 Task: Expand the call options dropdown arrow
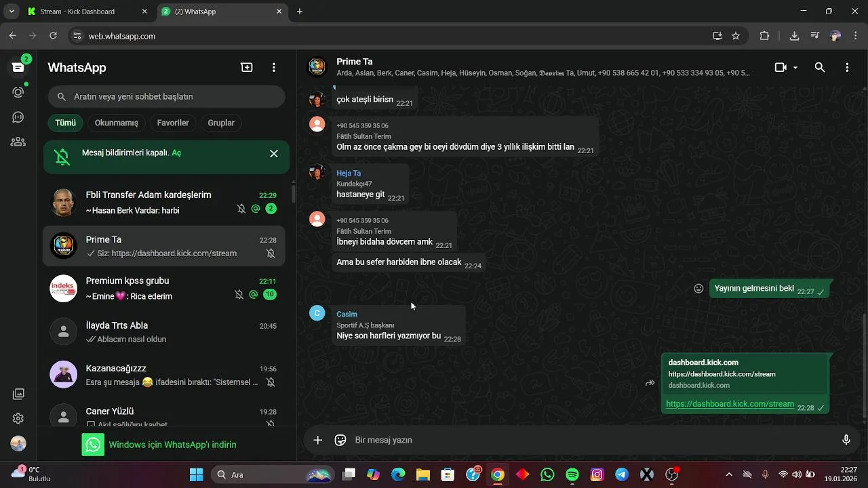point(795,68)
